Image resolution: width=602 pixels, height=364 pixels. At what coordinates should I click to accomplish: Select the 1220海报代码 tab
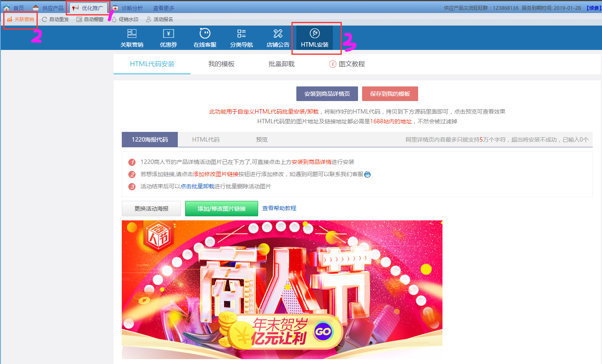(150, 140)
